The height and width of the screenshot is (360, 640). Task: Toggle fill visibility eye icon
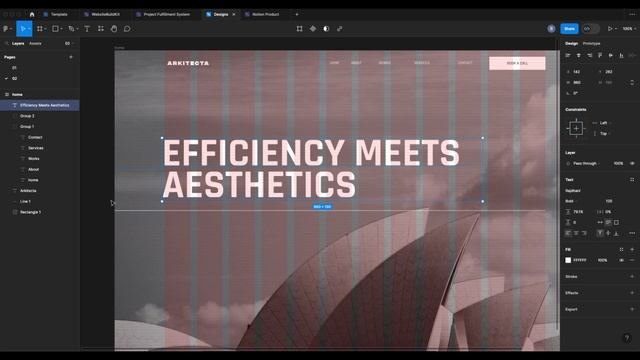point(621,260)
